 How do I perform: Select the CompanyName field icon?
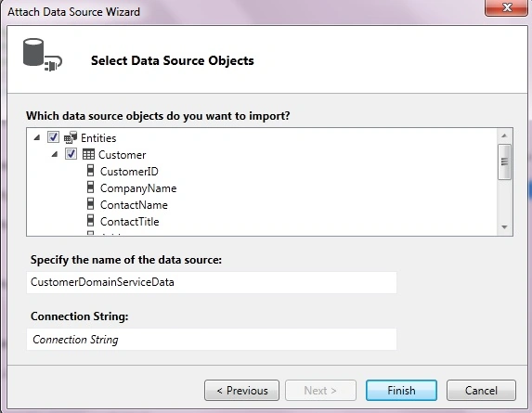click(x=90, y=187)
